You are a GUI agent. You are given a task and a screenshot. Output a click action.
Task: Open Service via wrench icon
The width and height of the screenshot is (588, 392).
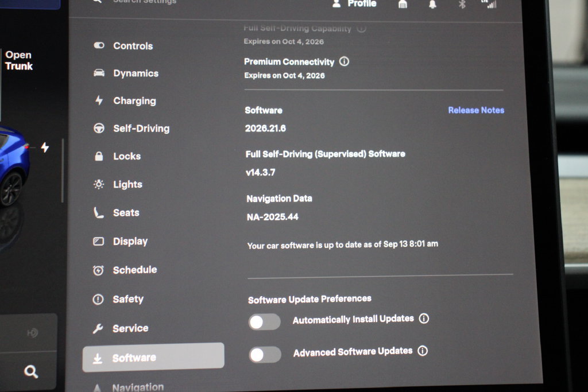[98, 328]
